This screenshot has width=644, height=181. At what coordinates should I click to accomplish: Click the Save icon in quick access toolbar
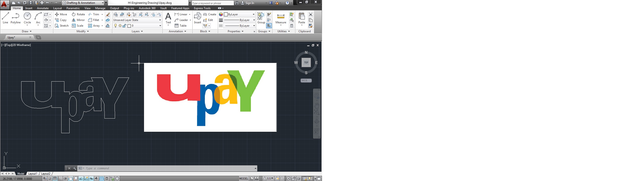pyautogui.click(x=30, y=3)
